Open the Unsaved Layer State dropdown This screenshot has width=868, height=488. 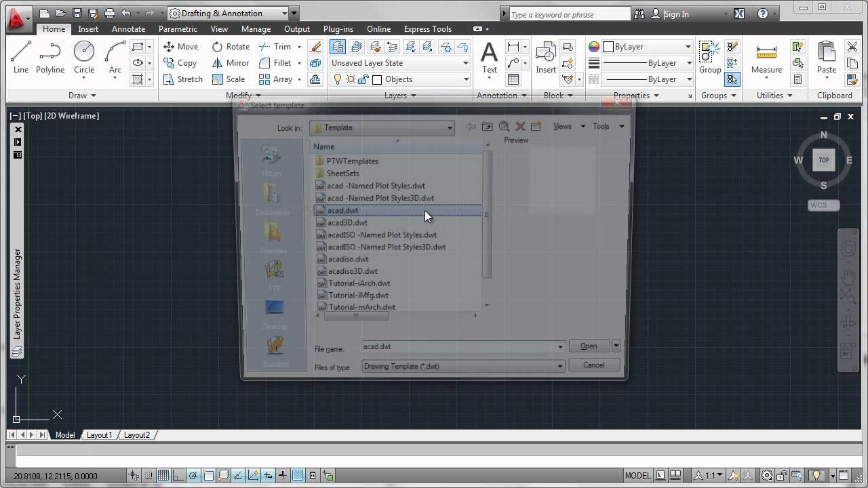400,63
